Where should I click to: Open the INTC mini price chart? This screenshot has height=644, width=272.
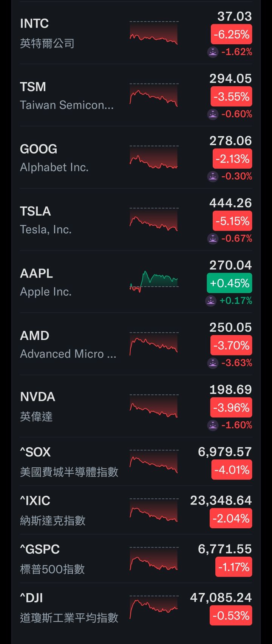click(153, 33)
